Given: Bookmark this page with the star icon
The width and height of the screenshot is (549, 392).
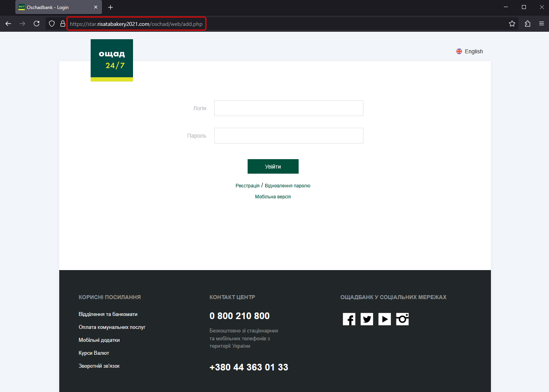Looking at the screenshot, I should tap(512, 24).
